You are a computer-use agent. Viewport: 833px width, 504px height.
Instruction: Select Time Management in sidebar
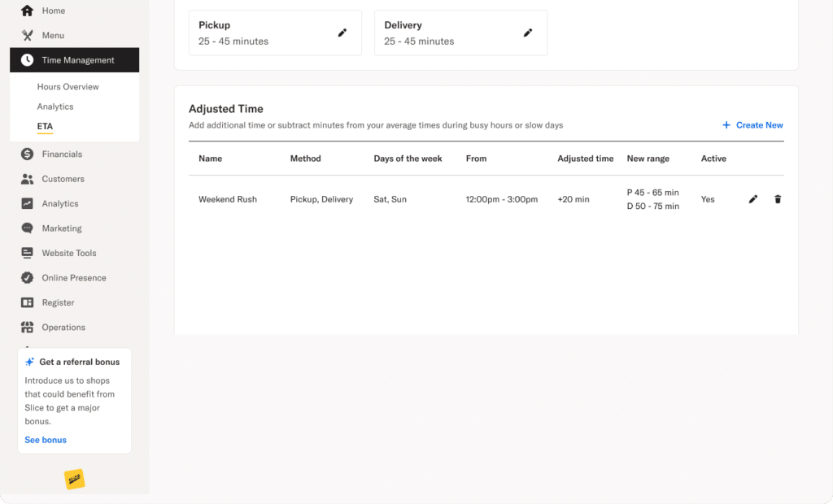tap(74, 60)
